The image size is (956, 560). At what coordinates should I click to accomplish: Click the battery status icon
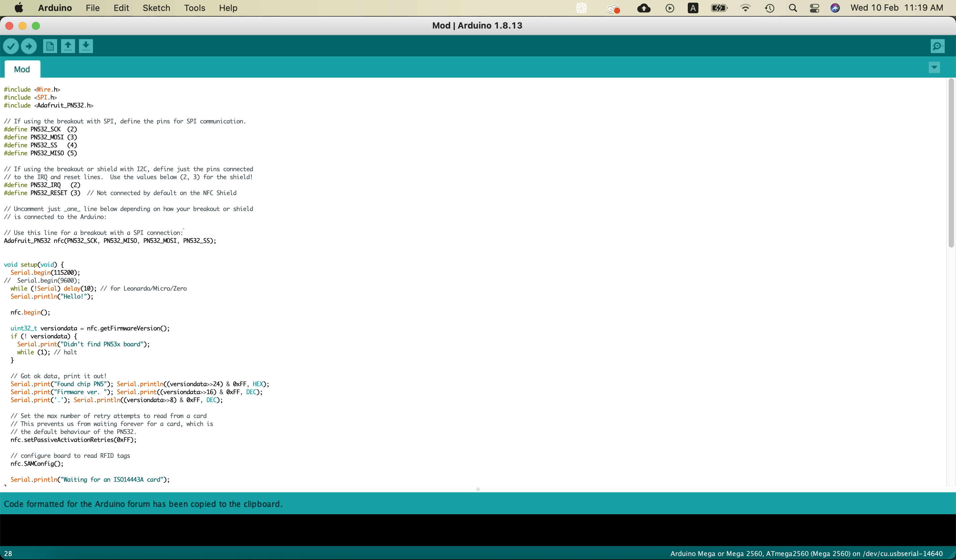(719, 8)
